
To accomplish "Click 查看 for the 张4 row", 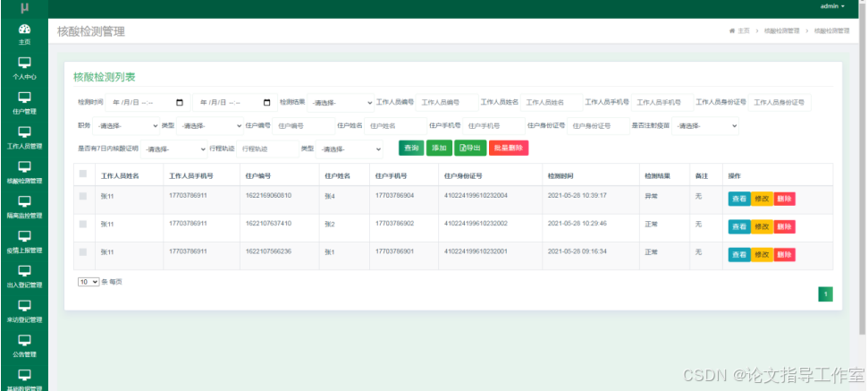I will point(739,199).
